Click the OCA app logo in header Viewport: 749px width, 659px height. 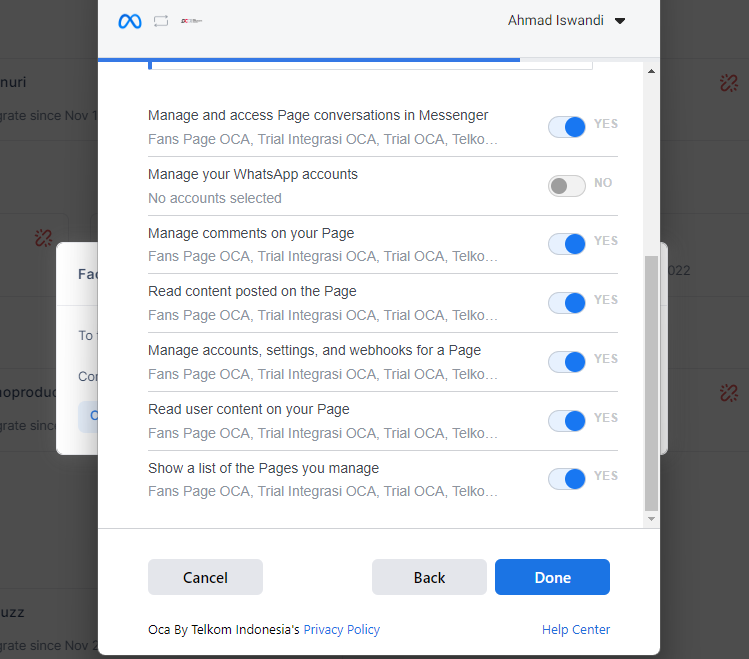click(x=191, y=21)
